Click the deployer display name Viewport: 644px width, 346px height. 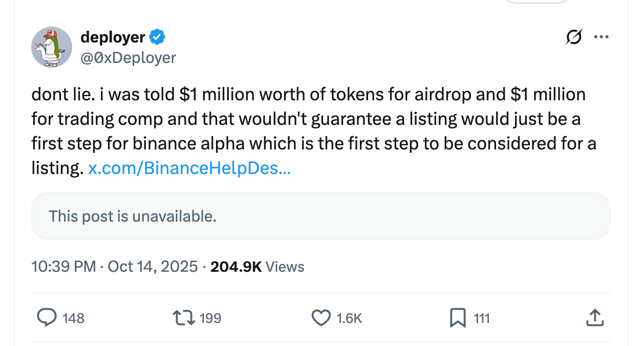click(x=113, y=36)
